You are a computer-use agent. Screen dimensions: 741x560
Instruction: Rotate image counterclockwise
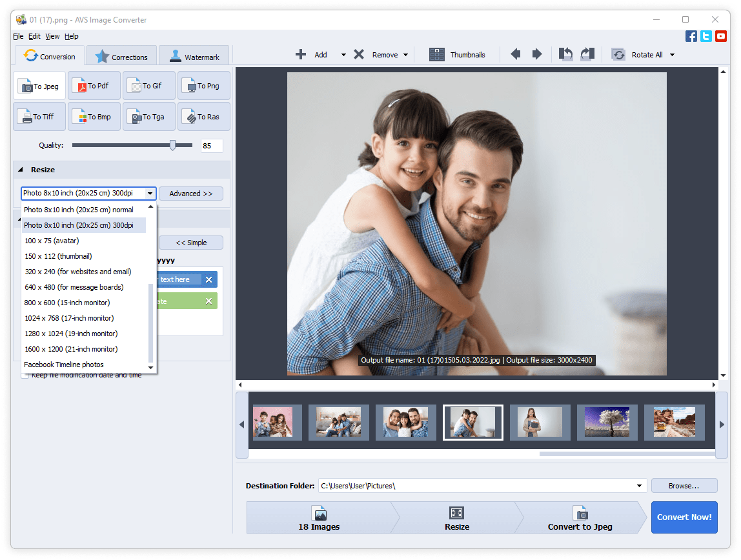pos(565,54)
